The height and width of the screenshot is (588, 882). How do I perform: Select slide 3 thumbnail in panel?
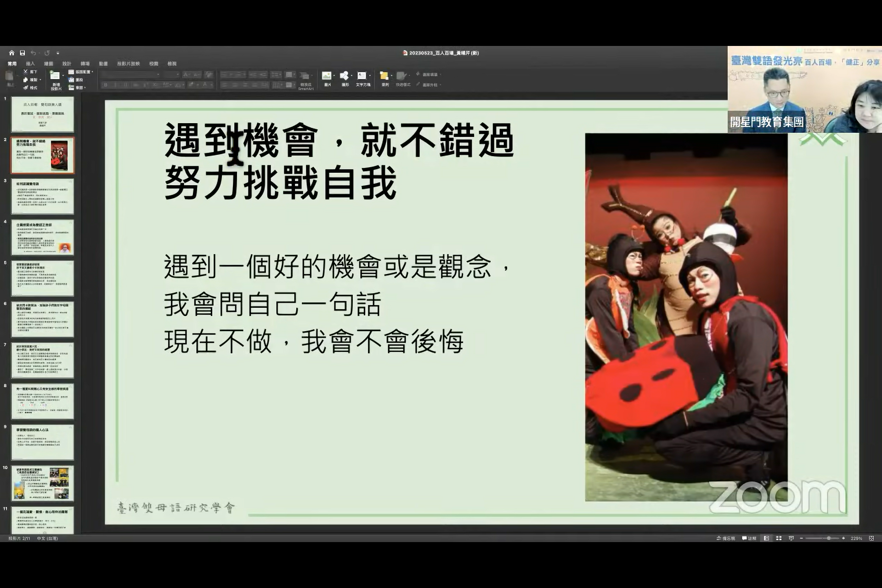tap(42, 196)
